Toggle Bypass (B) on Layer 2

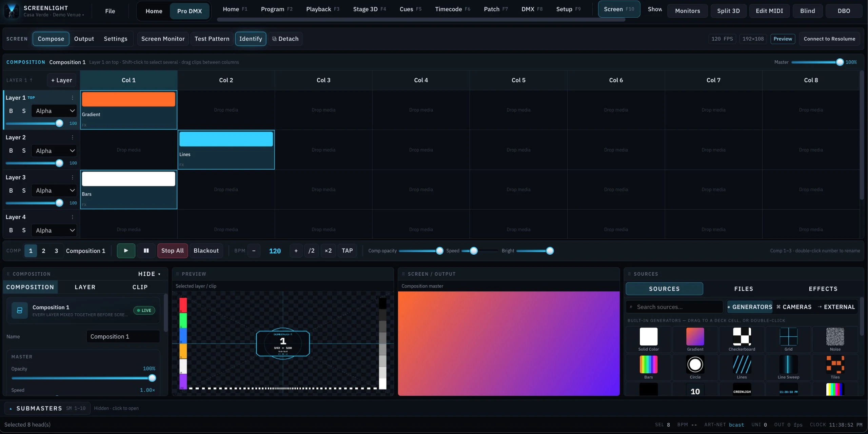click(x=11, y=151)
